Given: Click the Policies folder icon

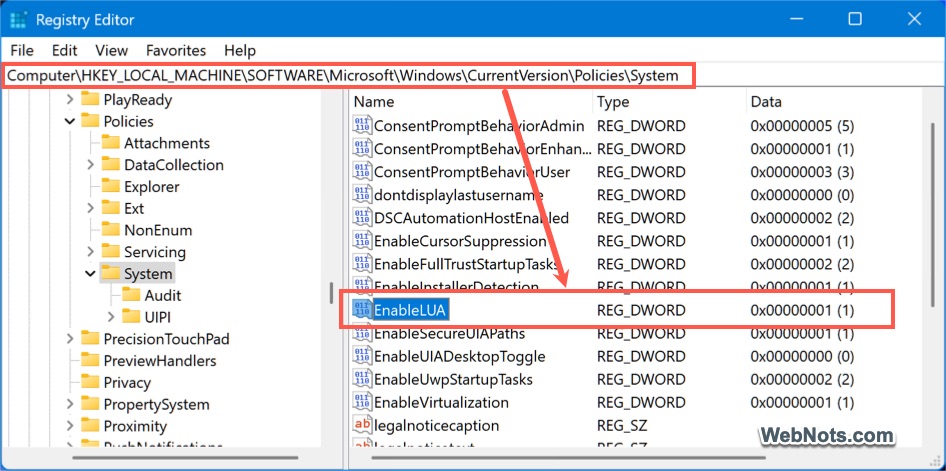Looking at the screenshot, I should pyautogui.click(x=90, y=121).
